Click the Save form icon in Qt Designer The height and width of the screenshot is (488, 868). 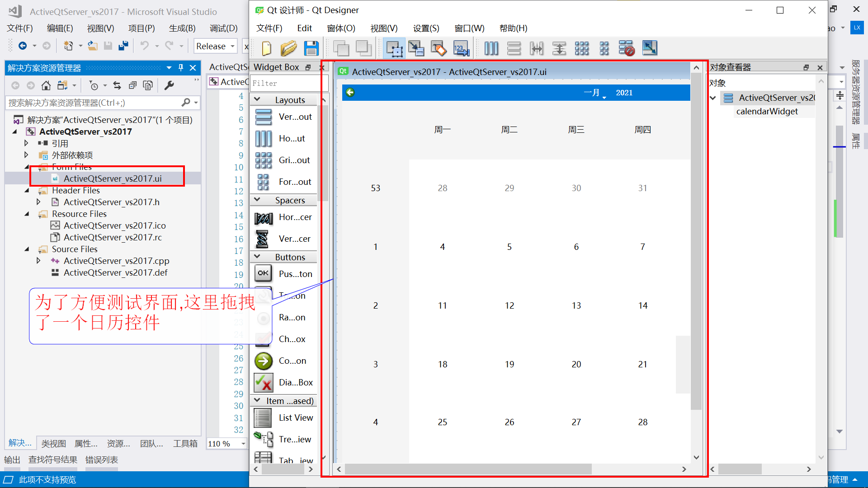coord(311,48)
